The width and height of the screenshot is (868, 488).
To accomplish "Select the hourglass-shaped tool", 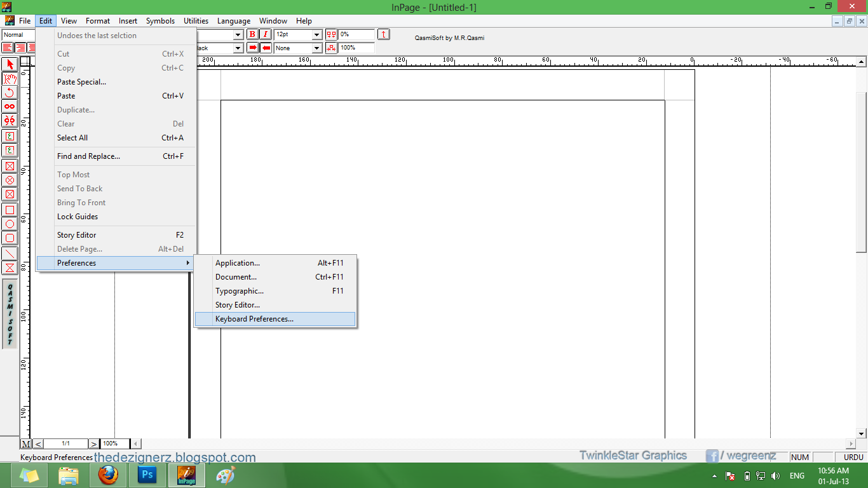I will click(x=10, y=268).
